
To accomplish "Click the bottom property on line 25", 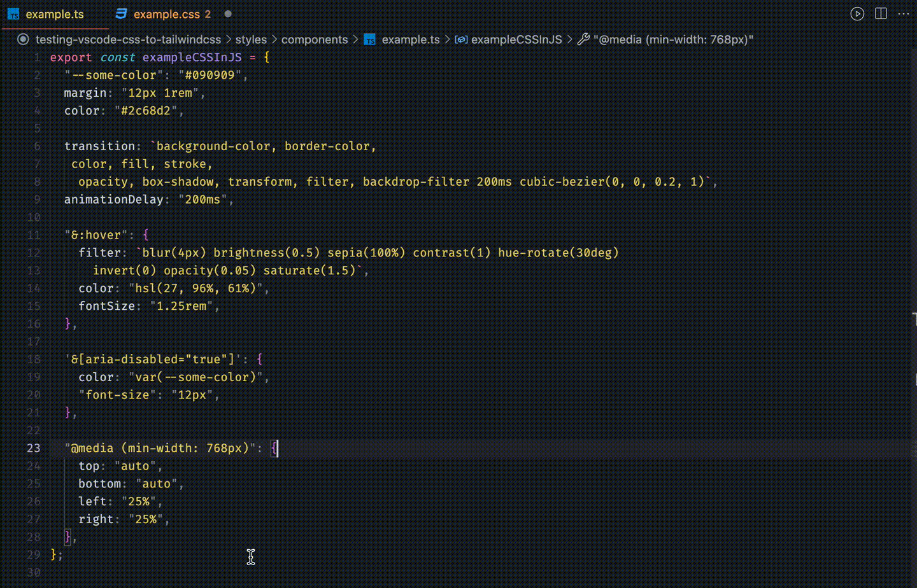I will [99, 484].
